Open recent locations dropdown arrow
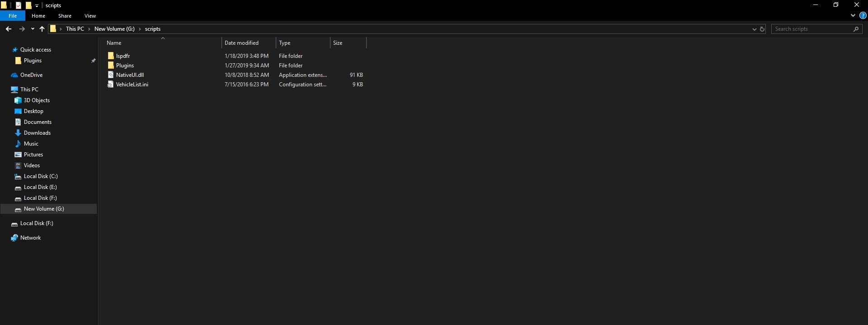This screenshot has height=325, width=868. tap(33, 29)
